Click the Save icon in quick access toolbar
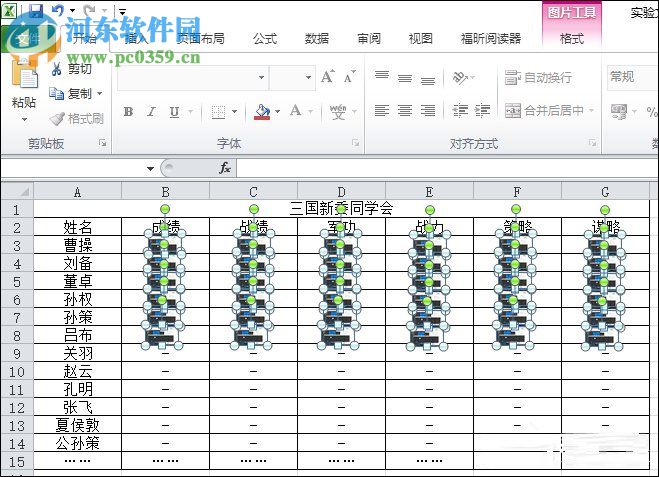 coord(36,10)
